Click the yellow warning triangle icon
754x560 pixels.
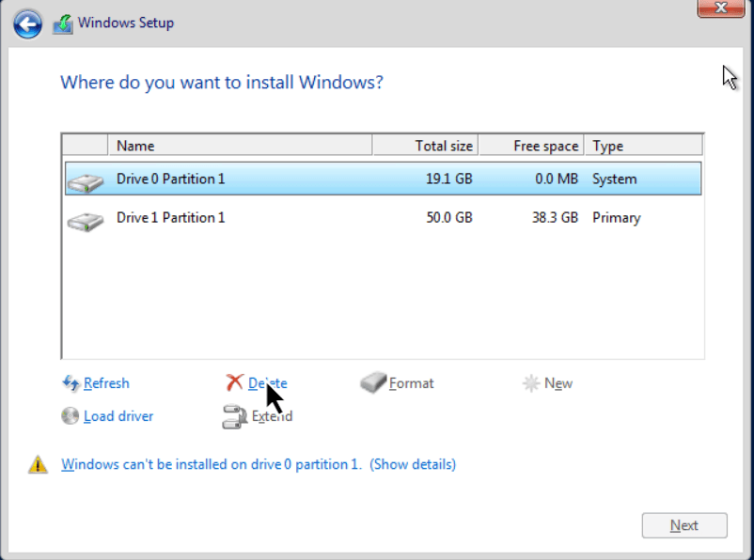38,464
